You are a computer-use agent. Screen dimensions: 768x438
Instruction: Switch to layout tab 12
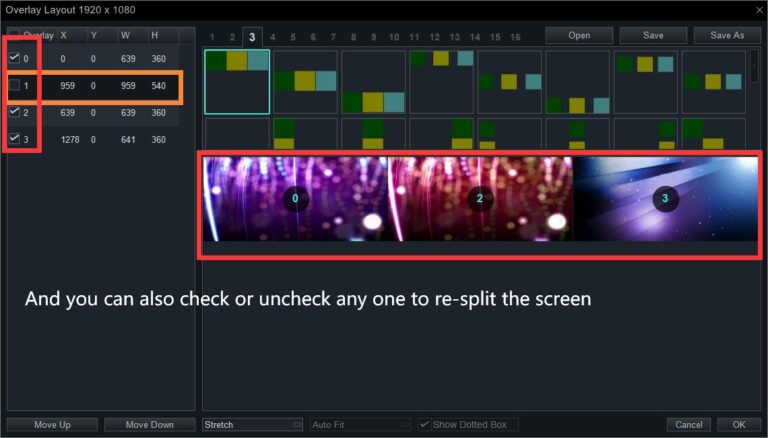(434, 37)
